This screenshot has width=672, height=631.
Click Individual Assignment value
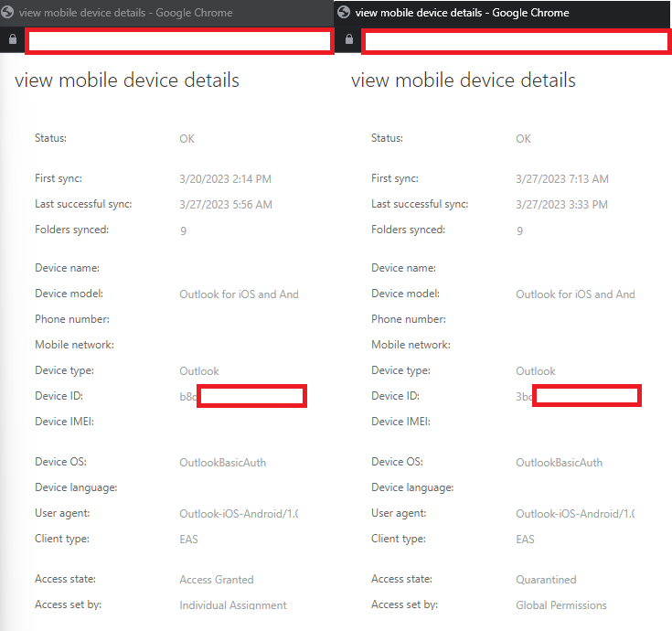pos(233,605)
